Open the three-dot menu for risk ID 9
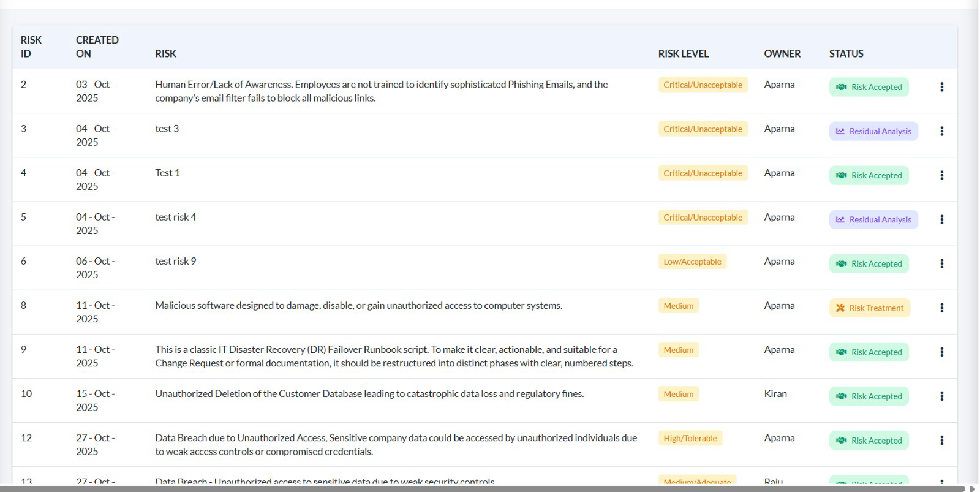Viewport: 980px width, 492px height. pyautogui.click(x=941, y=352)
